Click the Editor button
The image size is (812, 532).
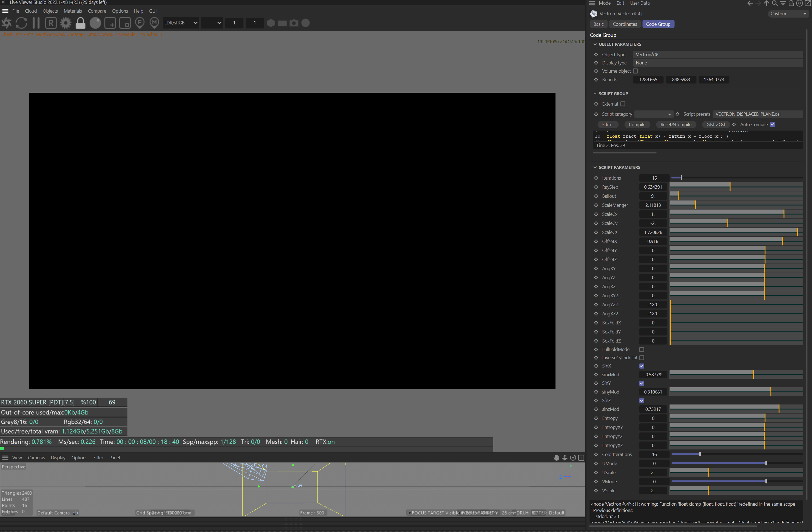point(608,124)
